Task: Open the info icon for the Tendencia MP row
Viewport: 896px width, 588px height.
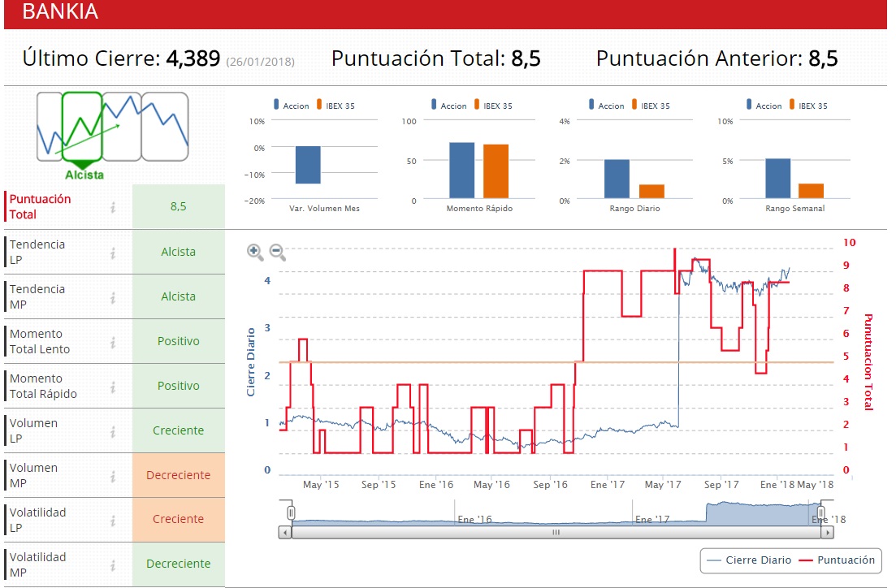Action: [113, 297]
